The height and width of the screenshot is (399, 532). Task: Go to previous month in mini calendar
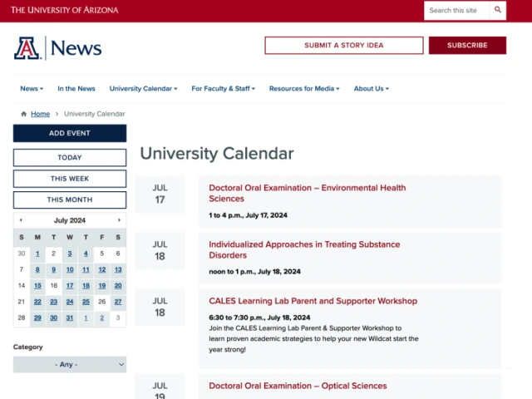21,220
